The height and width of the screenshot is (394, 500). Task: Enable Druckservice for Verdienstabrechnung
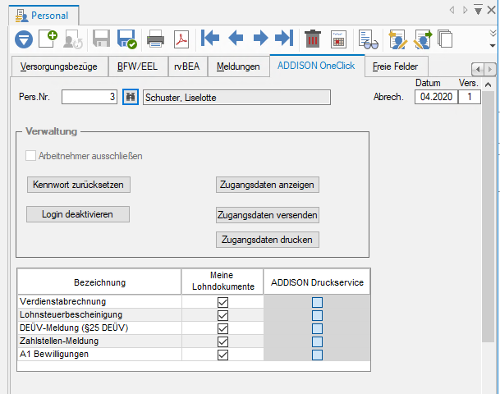pos(317,302)
